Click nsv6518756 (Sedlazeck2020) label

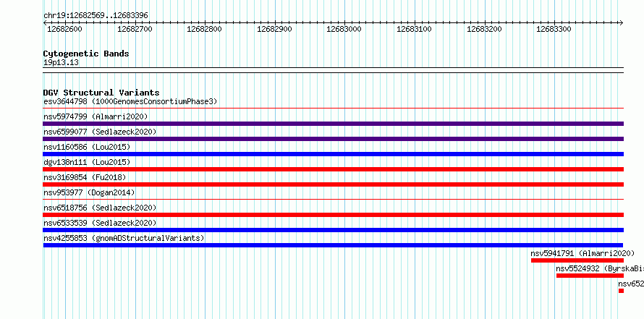point(100,208)
